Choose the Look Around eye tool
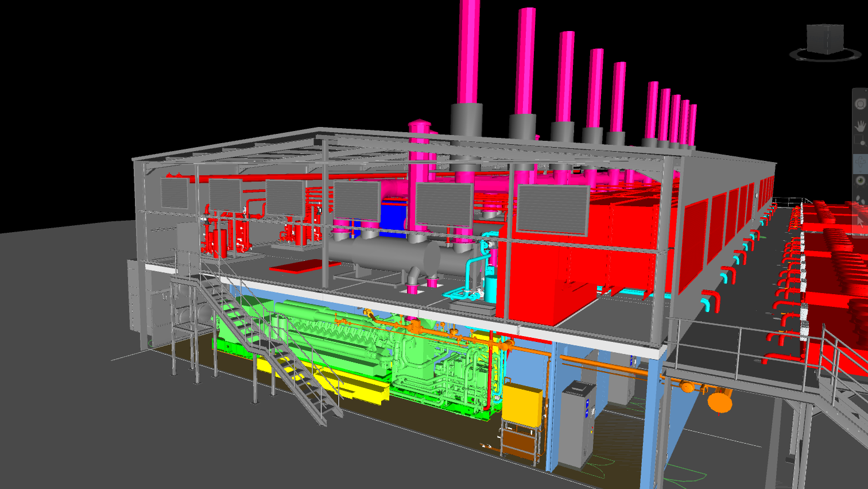The image size is (868, 489). (x=860, y=181)
